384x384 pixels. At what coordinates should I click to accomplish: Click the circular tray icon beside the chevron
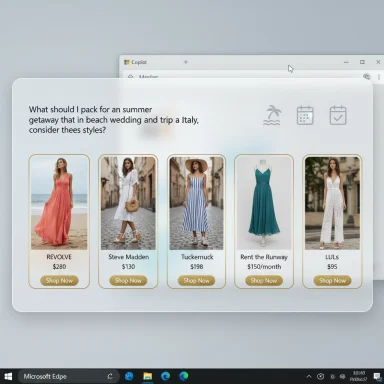(320, 376)
